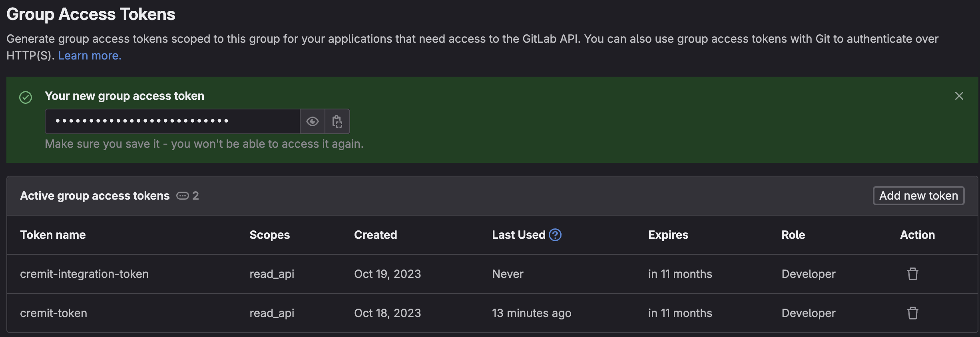Click the Group Access Tokens page title

[x=91, y=14]
